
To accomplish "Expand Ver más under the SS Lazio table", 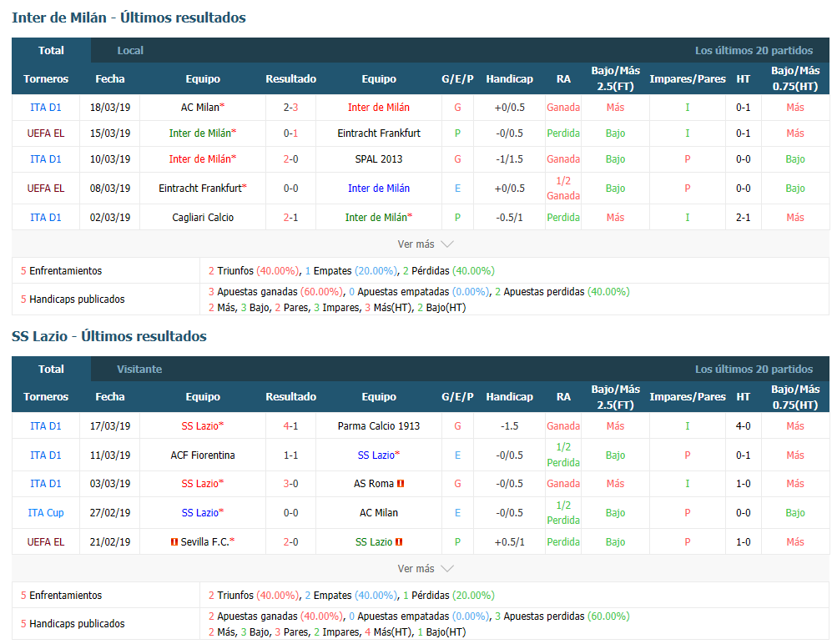I will point(426,568).
